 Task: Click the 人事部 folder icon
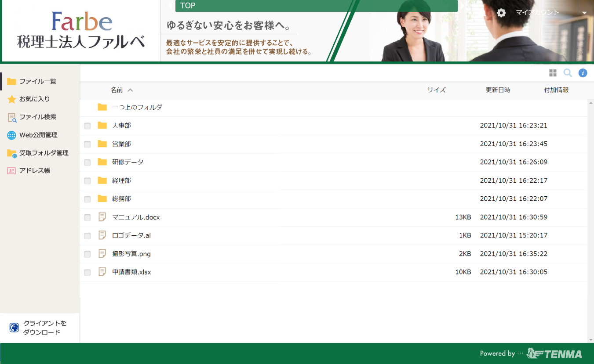tap(102, 126)
